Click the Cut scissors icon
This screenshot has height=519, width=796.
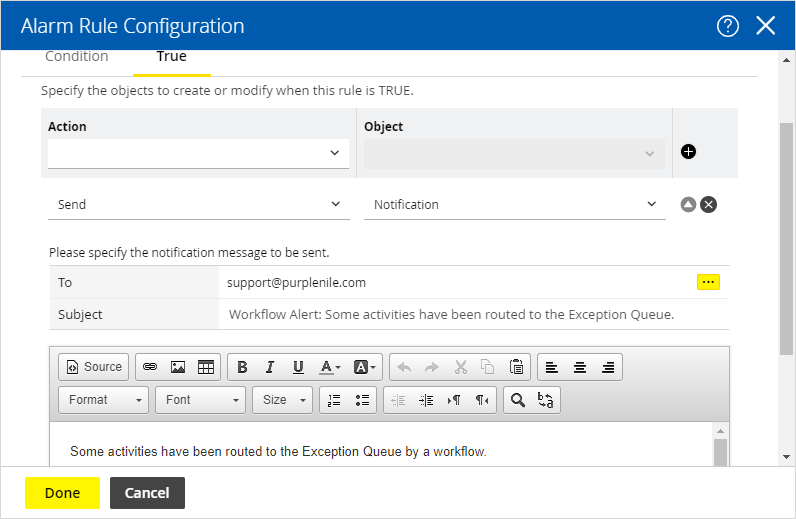pyautogui.click(x=460, y=367)
